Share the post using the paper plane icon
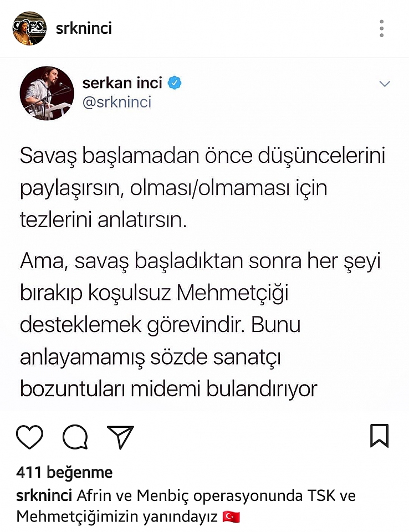Viewport: 409px width, 532px height. [x=120, y=437]
